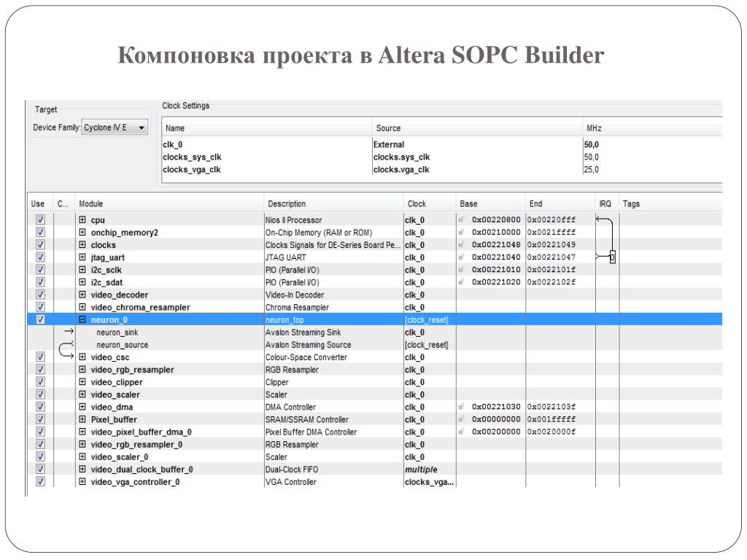Toggle Use checkbox for video_vga_controller_0
This screenshot has height=560, width=747.
41,481
